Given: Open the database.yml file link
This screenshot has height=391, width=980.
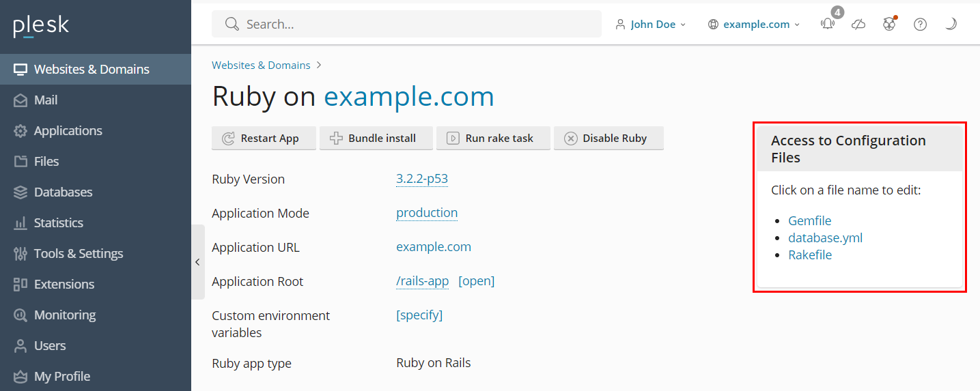Looking at the screenshot, I should click(x=825, y=238).
